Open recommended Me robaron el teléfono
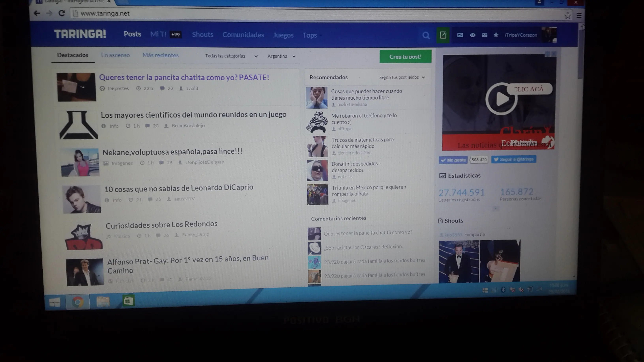Viewport: 644px width, 362px height. 364,119
